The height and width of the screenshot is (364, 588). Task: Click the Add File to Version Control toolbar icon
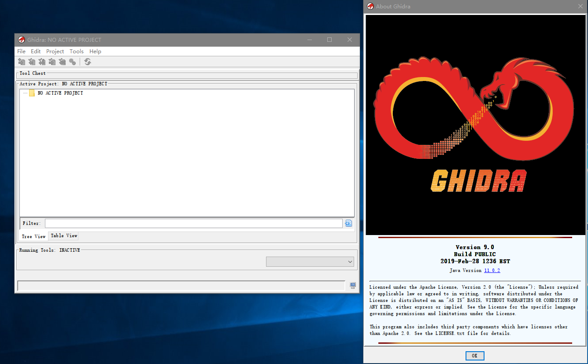21,62
